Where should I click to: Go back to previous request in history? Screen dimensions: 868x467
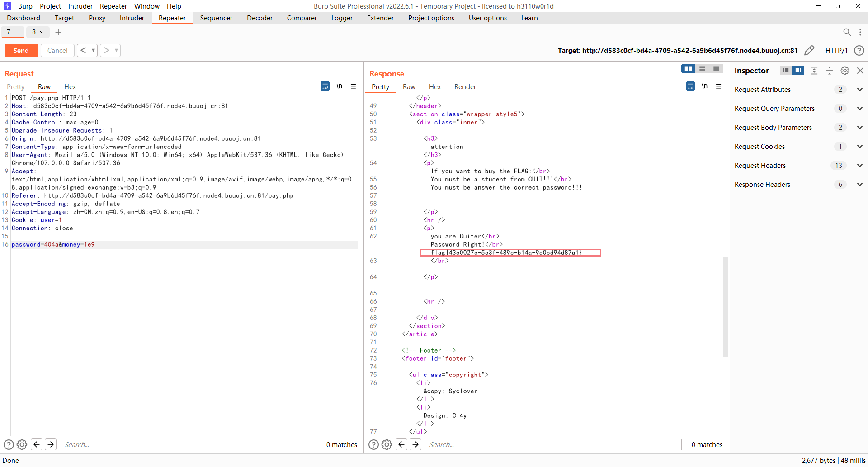(83, 50)
